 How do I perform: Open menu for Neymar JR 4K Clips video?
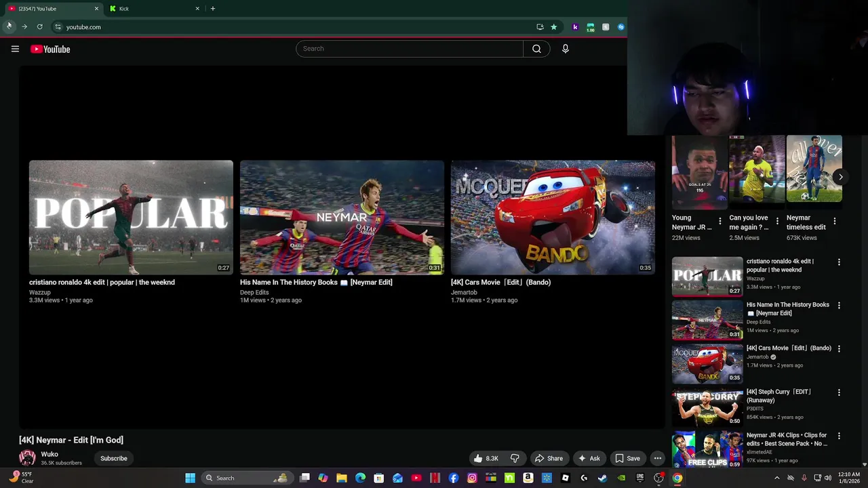point(839,436)
